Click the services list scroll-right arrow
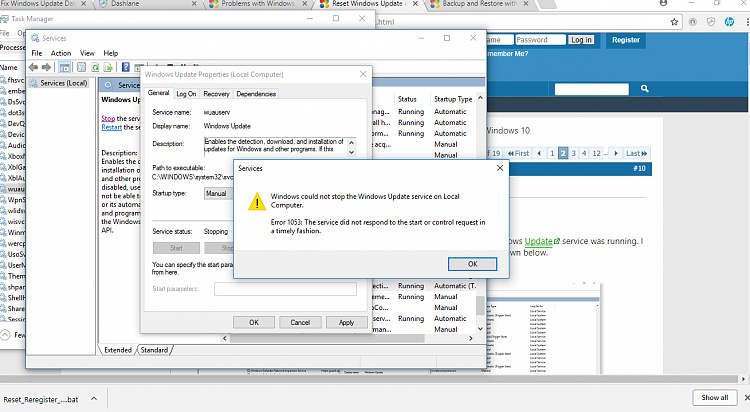750x412 pixels. click(x=471, y=338)
